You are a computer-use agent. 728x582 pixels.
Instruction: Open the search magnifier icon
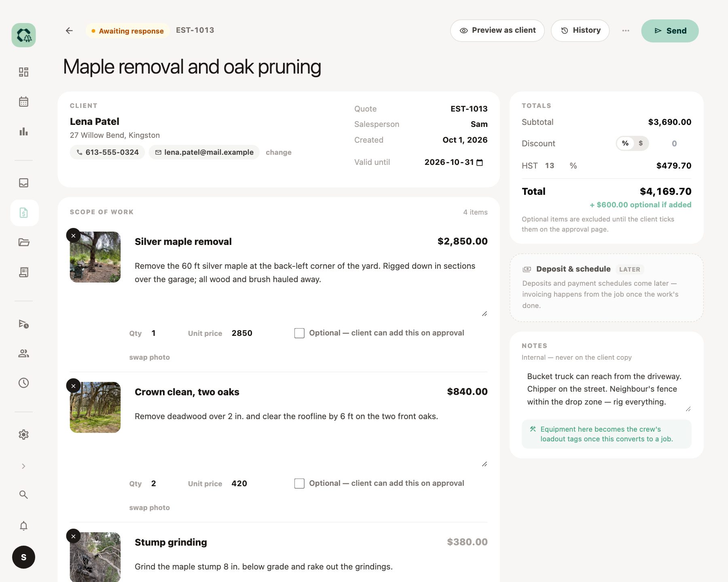click(23, 495)
